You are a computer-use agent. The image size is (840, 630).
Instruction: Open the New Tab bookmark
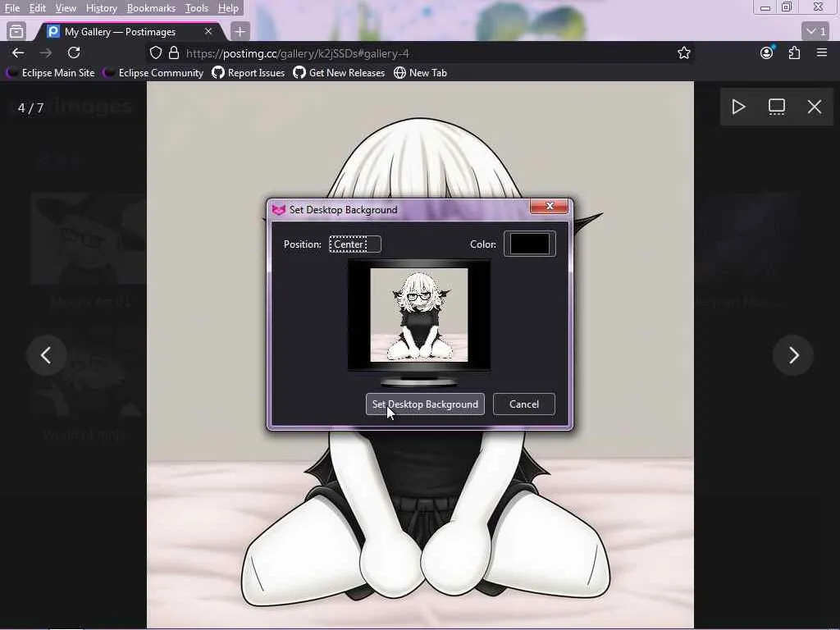421,73
